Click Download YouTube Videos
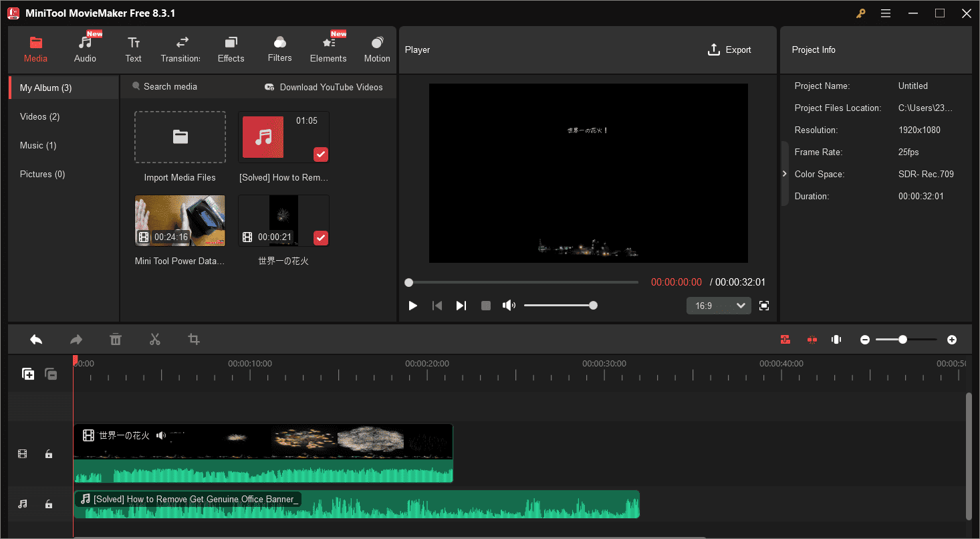Screen dimensions: 980x539 point(324,87)
